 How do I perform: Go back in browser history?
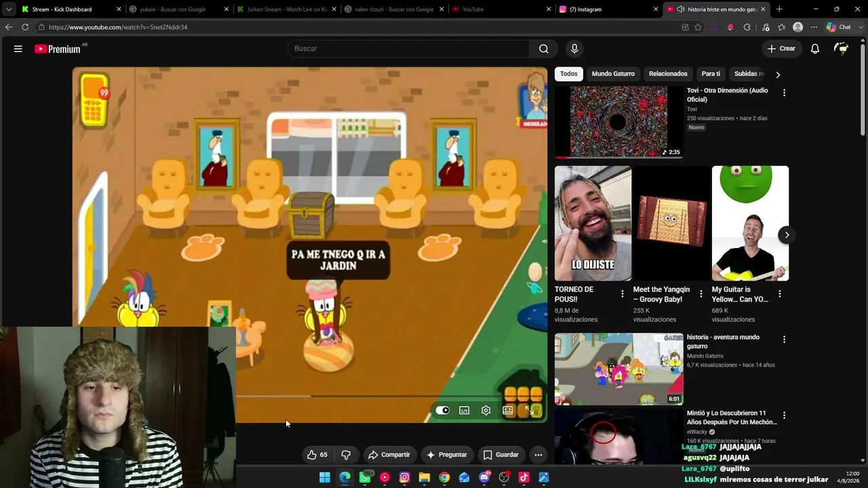9,27
